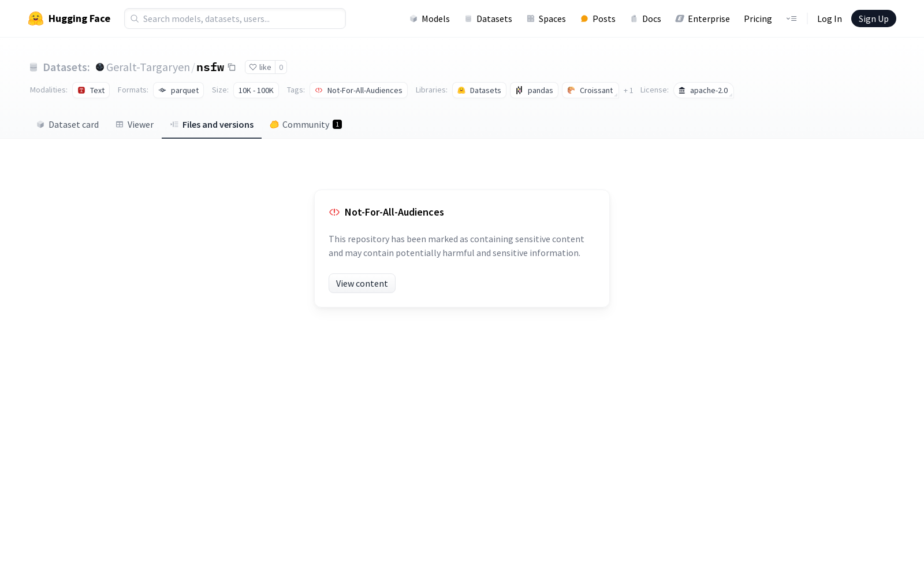Switch to the Viewer tab
Image resolution: width=924 pixels, height=578 pixels.
tap(135, 124)
